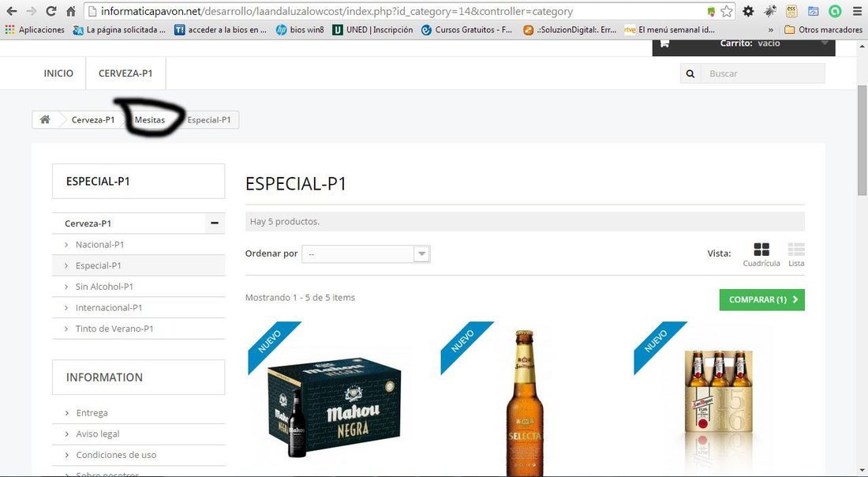Click the green circular extension icon
868x477 pixels.
pos(835,11)
